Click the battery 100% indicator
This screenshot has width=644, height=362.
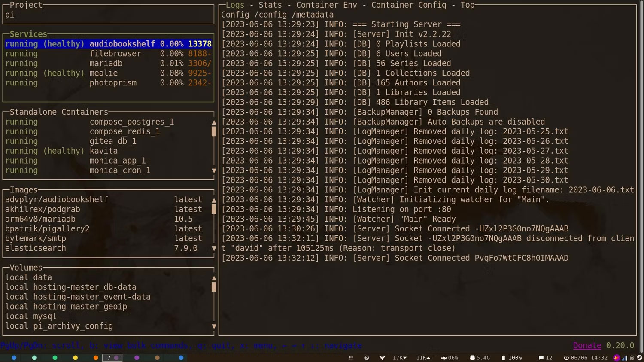point(511,358)
